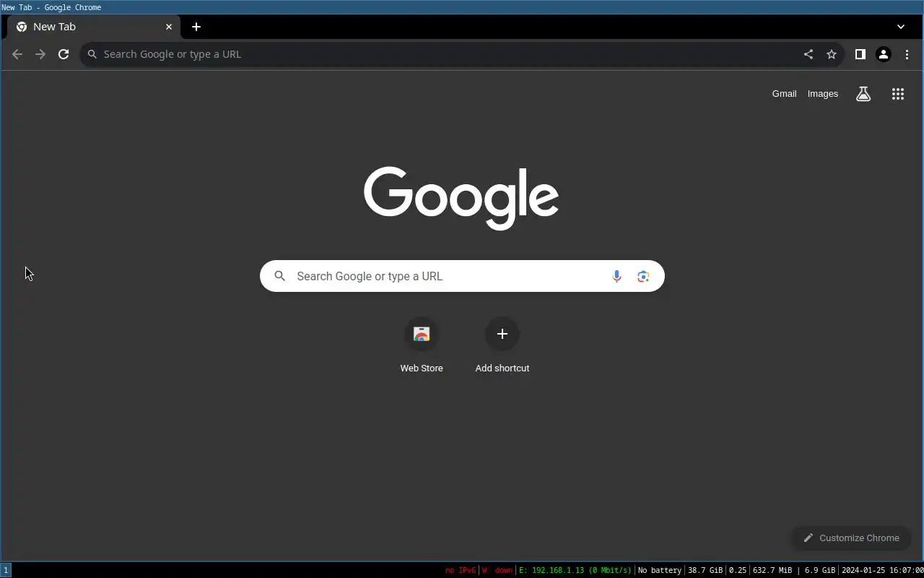Open Gmail link
This screenshot has height=578, width=924.
click(784, 94)
